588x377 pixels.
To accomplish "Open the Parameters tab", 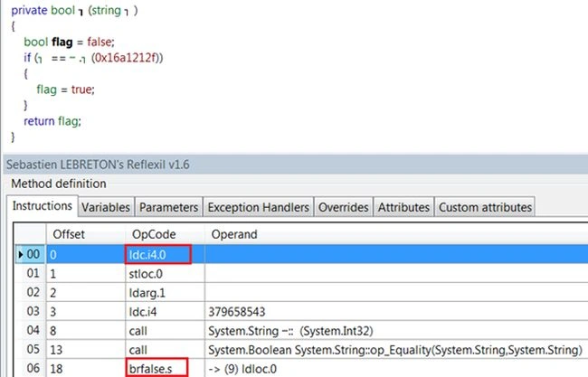I will coord(169,207).
